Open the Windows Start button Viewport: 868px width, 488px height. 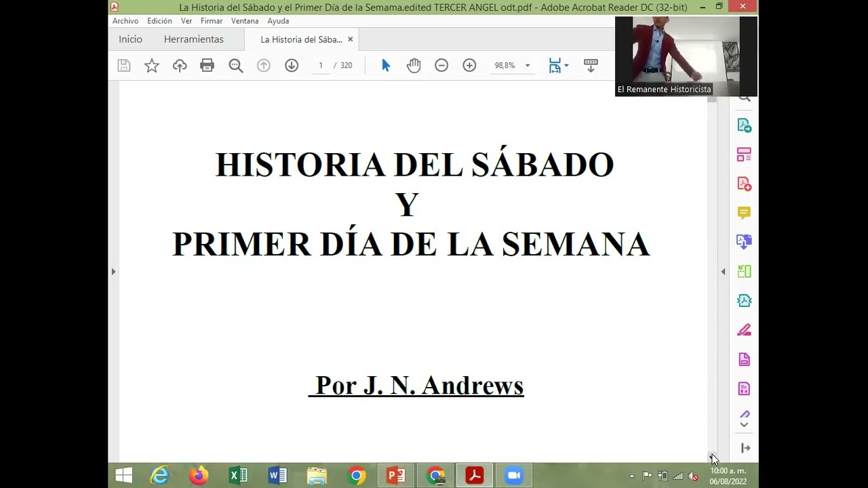(124, 476)
